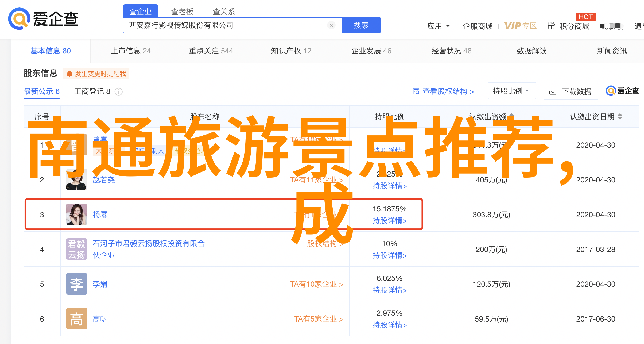Click the 2017-06-30 date cell
This screenshot has width=644, height=344.
coord(596,319)
